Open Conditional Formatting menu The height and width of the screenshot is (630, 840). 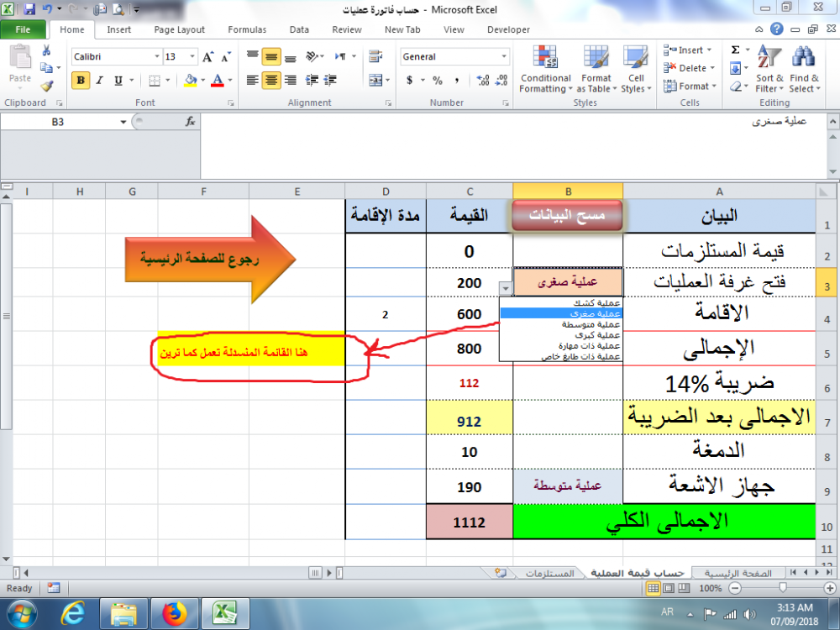(x=545, y=71)
